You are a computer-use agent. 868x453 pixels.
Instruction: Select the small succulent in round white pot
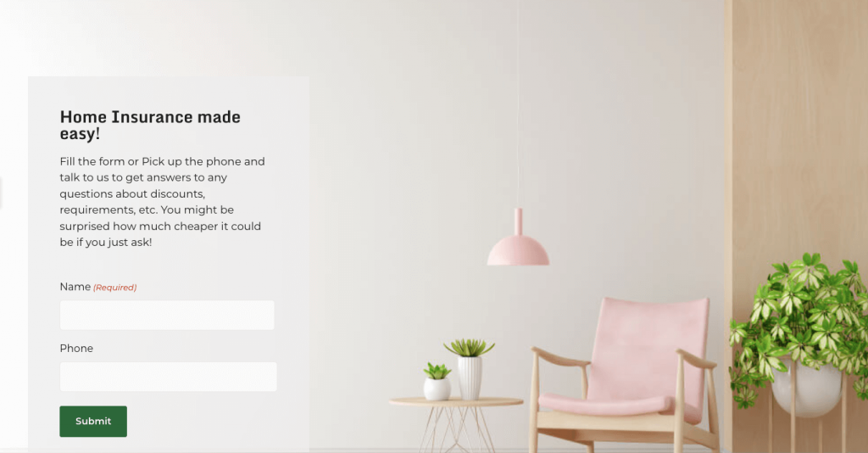(x=437, y=382)
